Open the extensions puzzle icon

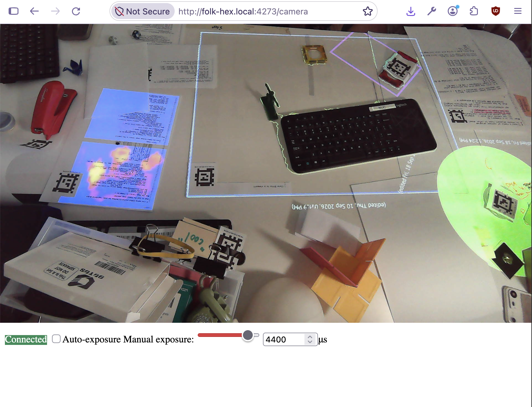pos(474,11)
